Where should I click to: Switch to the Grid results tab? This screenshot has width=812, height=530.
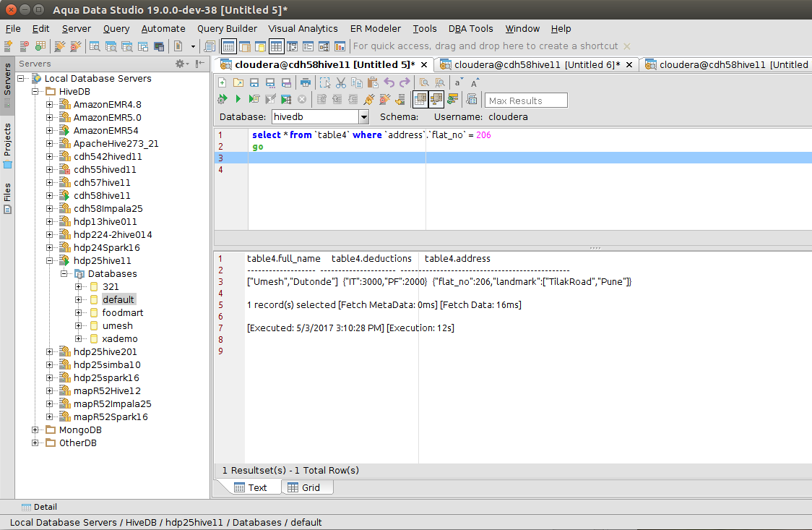tap(308, 487)
